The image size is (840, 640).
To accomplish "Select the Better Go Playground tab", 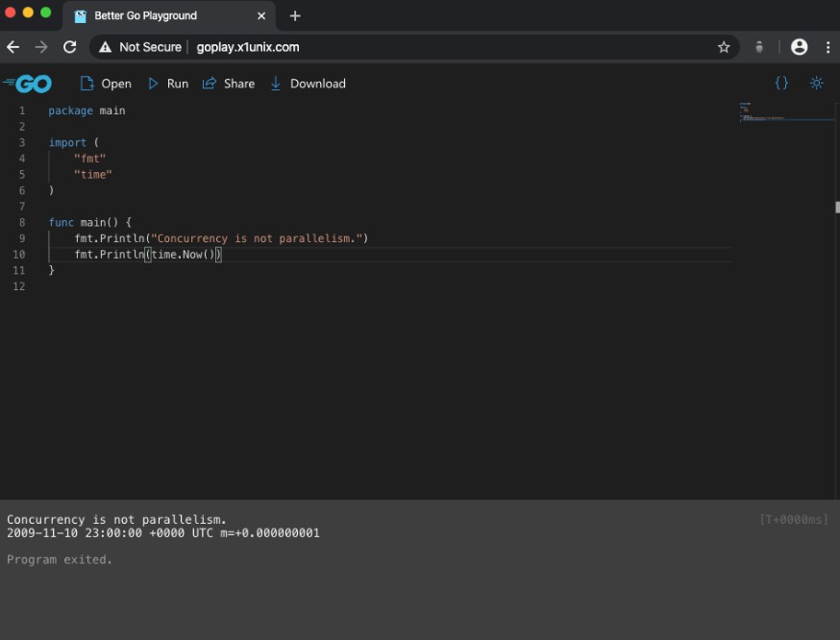I will pyautogui.click(x=169, y=16).
